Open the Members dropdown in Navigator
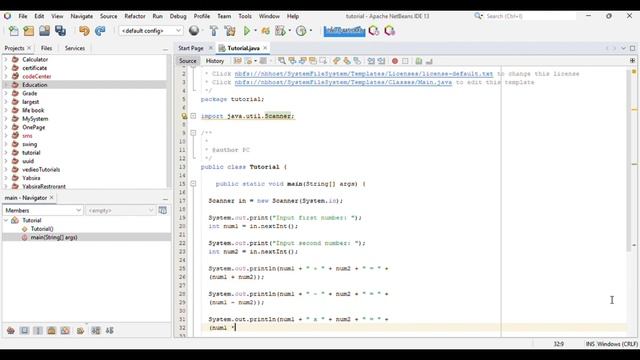Screen dimensions: 640x360 coord(43,210)
